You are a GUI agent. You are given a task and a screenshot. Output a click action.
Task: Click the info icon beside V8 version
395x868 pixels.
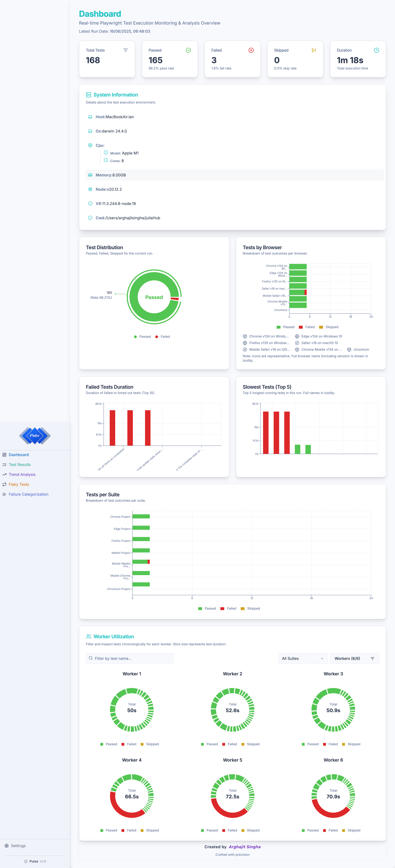(90, 203)
